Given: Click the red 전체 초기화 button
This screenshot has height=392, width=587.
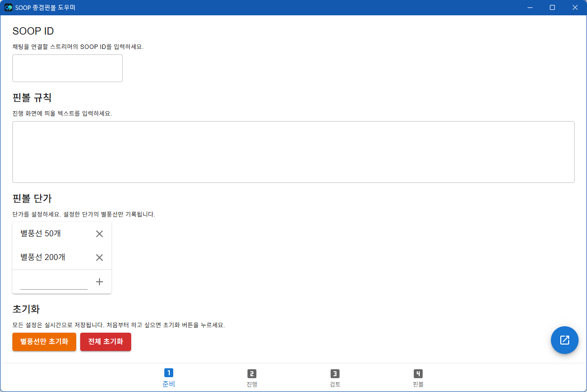Looking at the screenshot, I should (105, 342).
